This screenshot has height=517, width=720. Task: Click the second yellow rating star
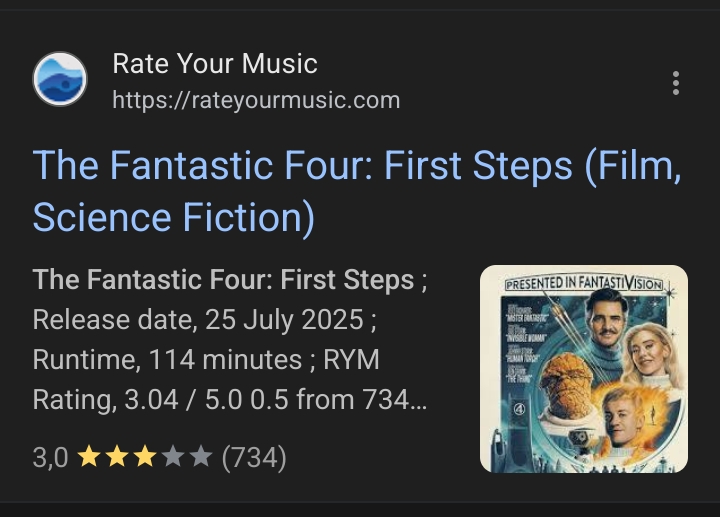pos(116,458)
